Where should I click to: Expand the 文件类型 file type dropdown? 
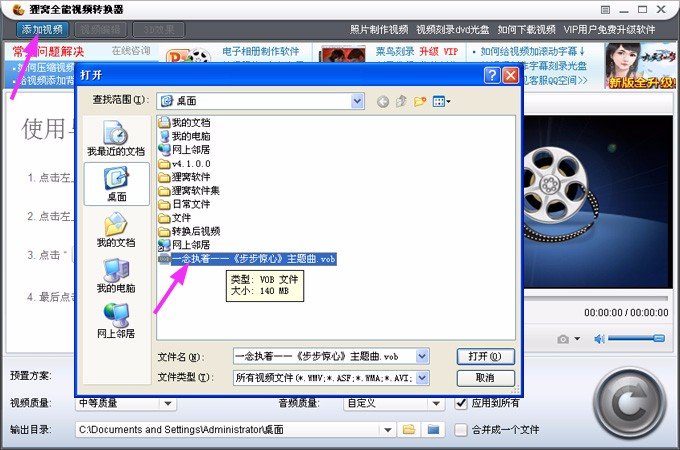pyautogui.click(x=423, y=378)
